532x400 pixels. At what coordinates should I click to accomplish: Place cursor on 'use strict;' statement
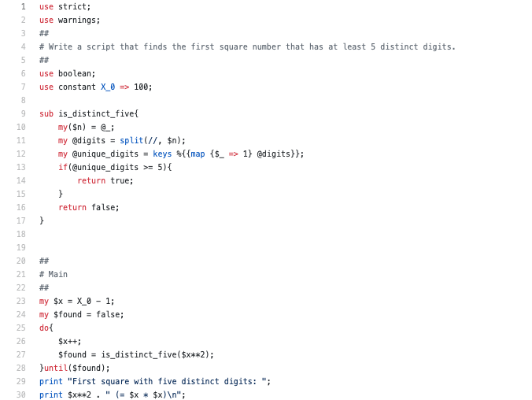click(x=65, y=6)
